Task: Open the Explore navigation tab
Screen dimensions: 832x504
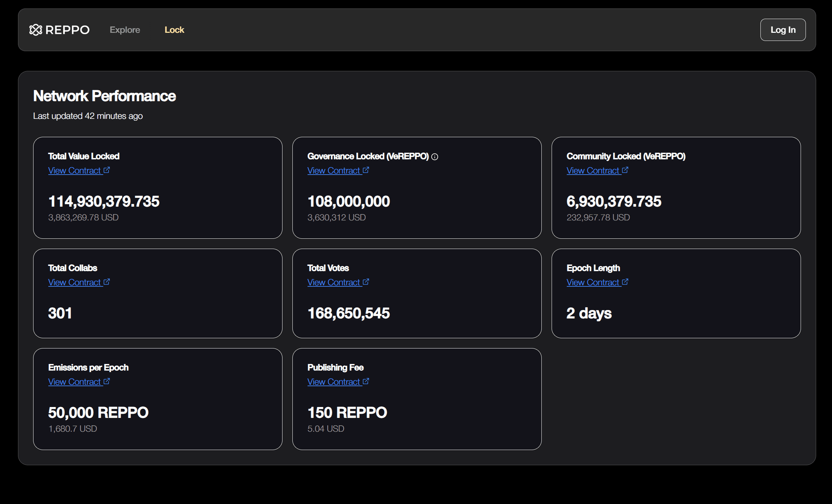Action: coord(125,30)
